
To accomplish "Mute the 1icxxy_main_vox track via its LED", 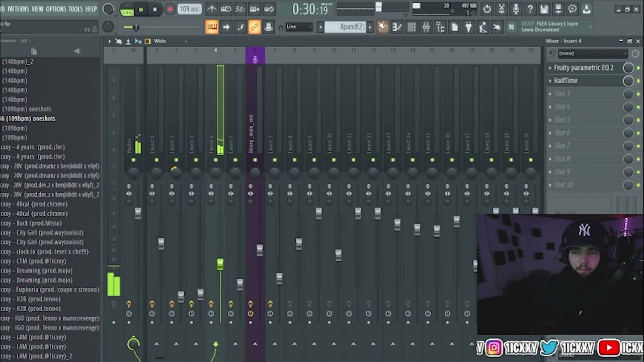I will pyautogui.click(x=255, y=160).
